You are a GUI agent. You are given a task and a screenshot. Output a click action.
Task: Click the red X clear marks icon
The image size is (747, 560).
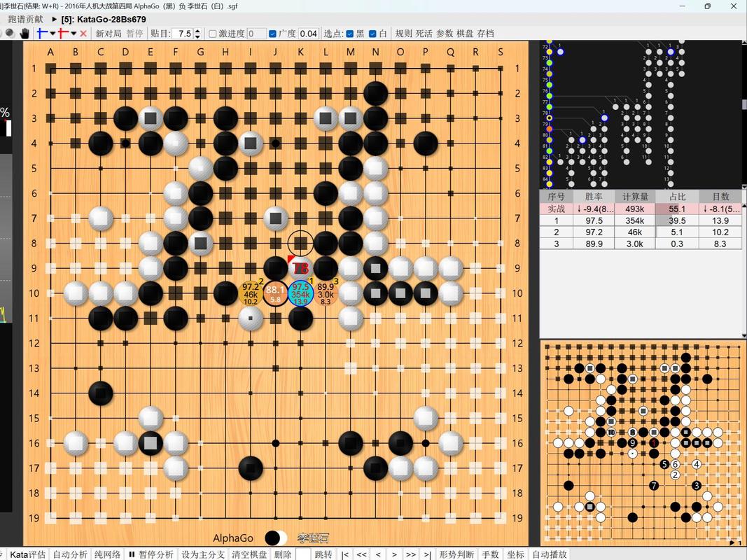(x=83, y=34)
